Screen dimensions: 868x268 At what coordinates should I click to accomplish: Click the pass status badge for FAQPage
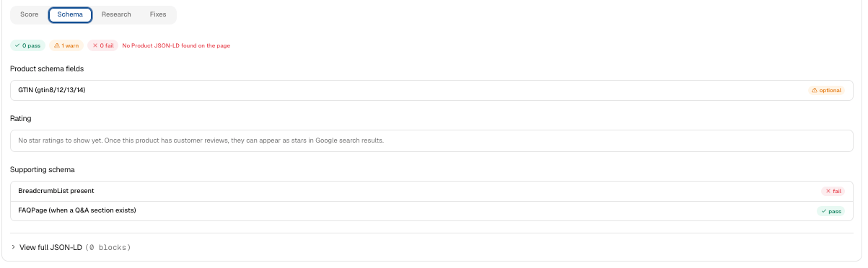point(830,211)
